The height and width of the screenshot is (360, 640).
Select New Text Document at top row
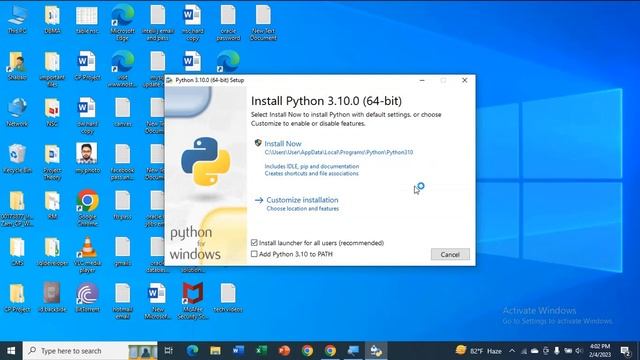tap(263, 23)
